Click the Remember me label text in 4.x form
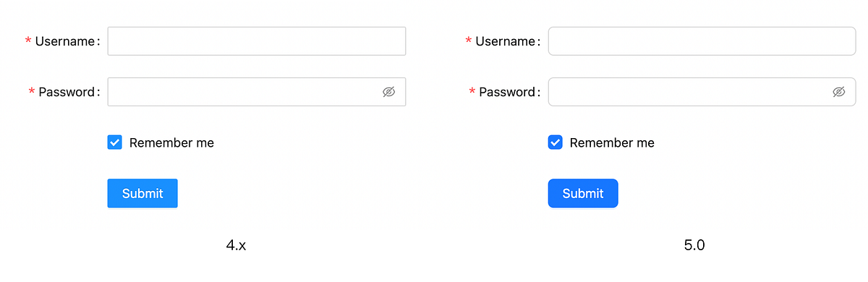This screenshot has width=868, height=282. 171,142
